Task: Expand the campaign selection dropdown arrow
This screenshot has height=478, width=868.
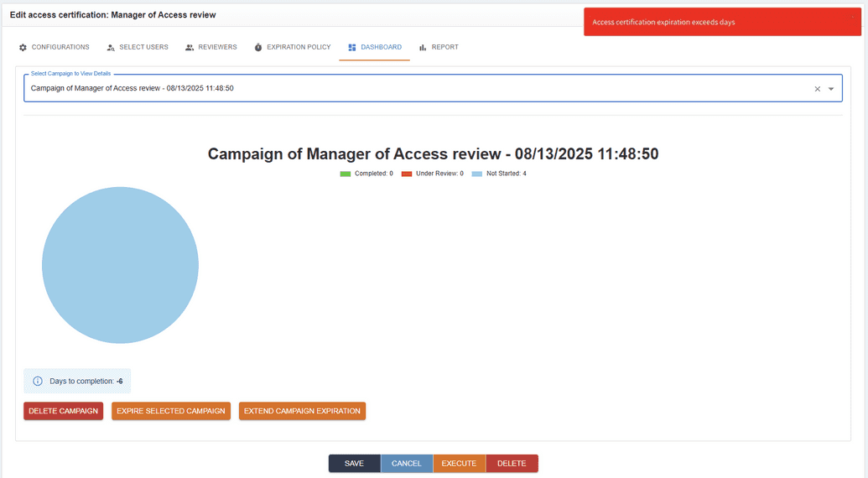Action: point(831,89)
